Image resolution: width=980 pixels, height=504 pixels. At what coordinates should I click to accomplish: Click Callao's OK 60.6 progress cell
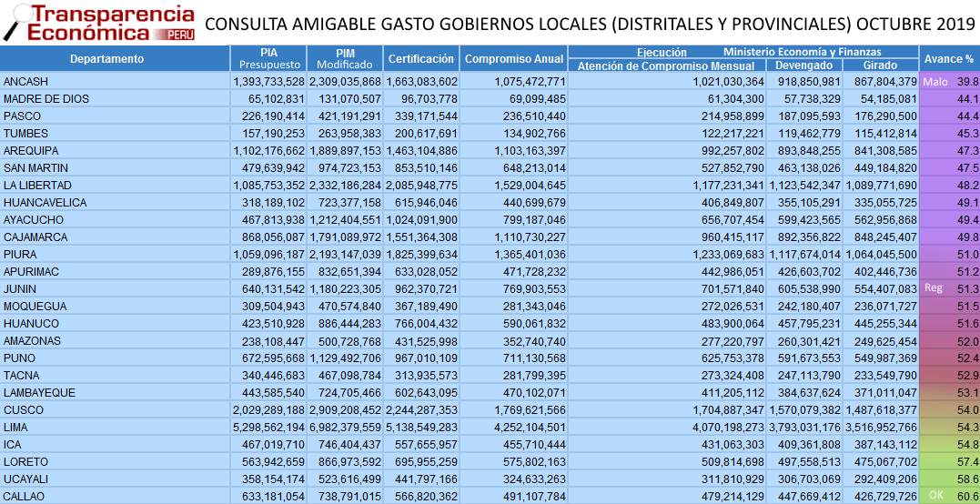click(x=949, y=497)
